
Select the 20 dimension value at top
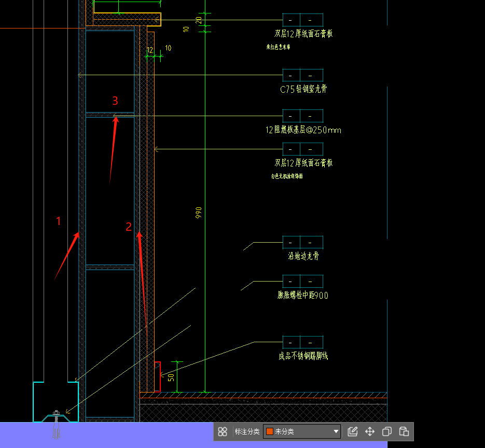pos(199,20)
